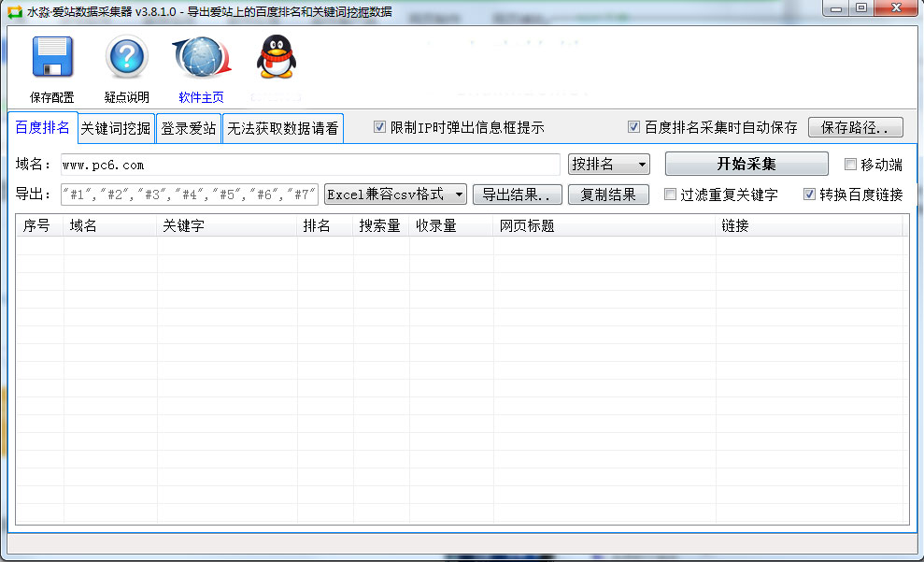
Task: Click the 疑点说明 label under the help icon
Action: click(127, 97)
